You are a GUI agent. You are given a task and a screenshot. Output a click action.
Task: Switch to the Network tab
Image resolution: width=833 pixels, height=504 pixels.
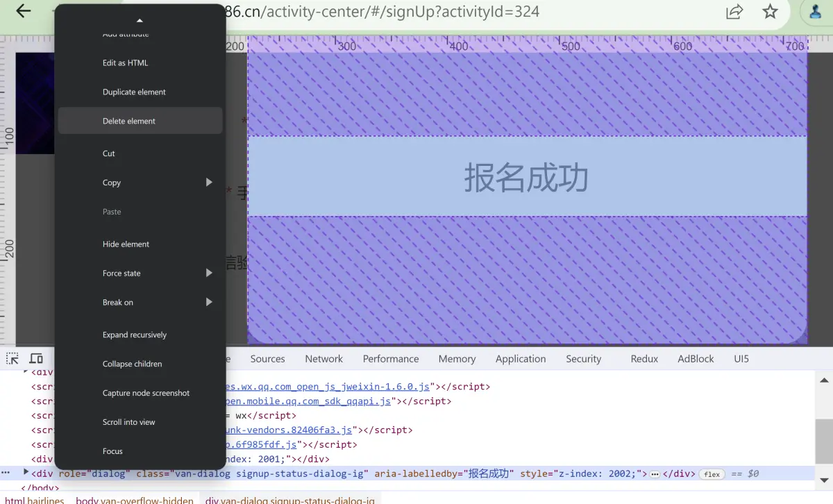click(x=324, y=359)
